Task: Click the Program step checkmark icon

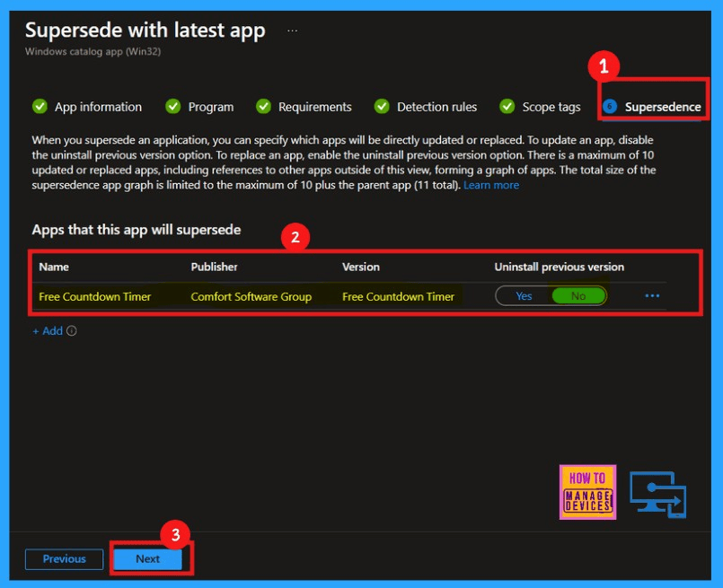Action: 173,107
